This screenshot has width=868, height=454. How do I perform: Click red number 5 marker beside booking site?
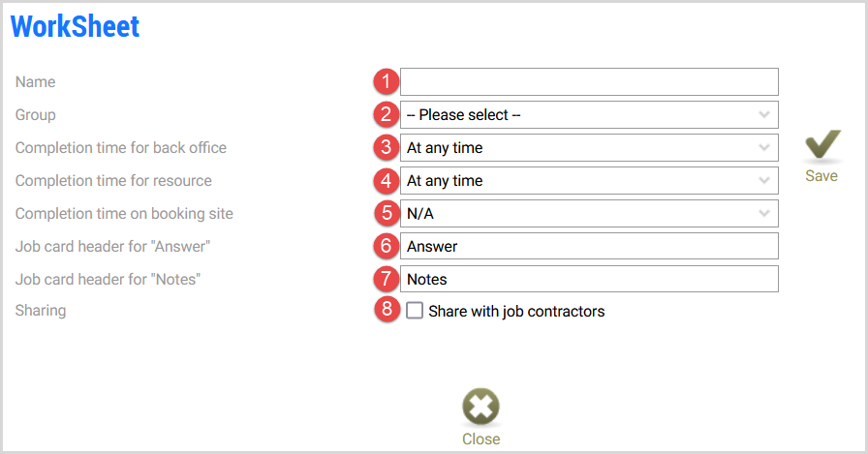coord(387,214)
